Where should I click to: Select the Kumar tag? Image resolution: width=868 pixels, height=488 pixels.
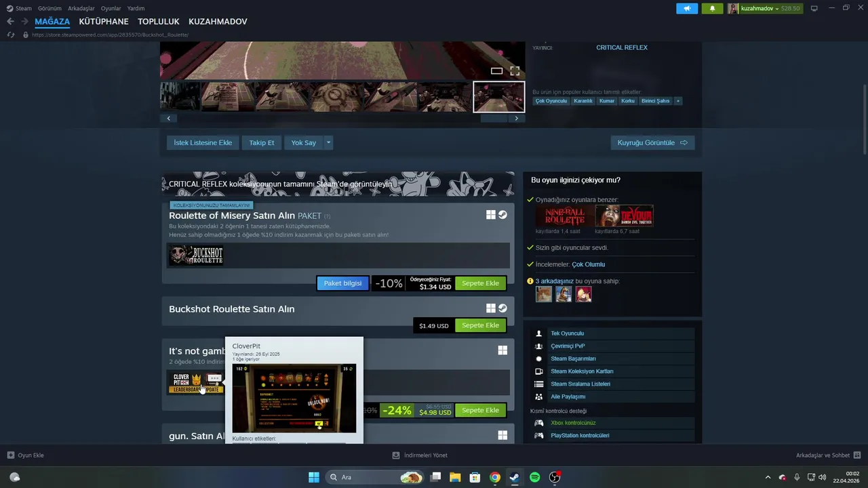[607, 101]
